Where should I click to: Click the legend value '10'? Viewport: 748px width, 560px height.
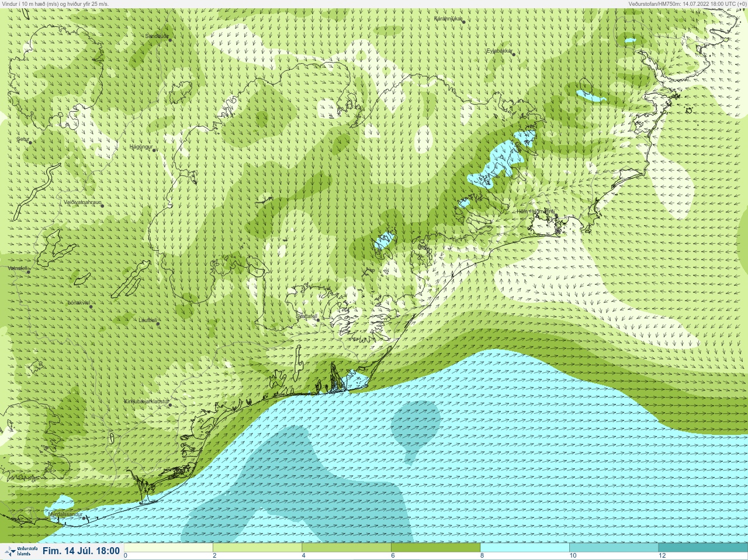point(573,555)
